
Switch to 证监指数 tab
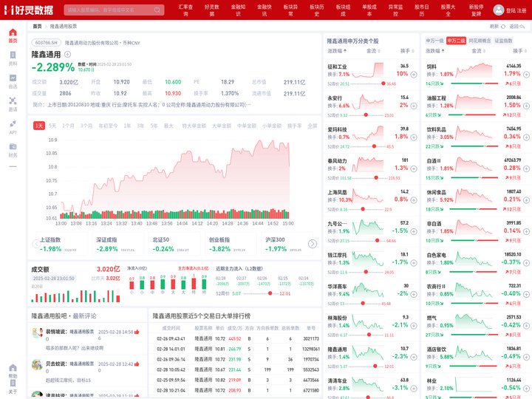[x=503, y=41]
